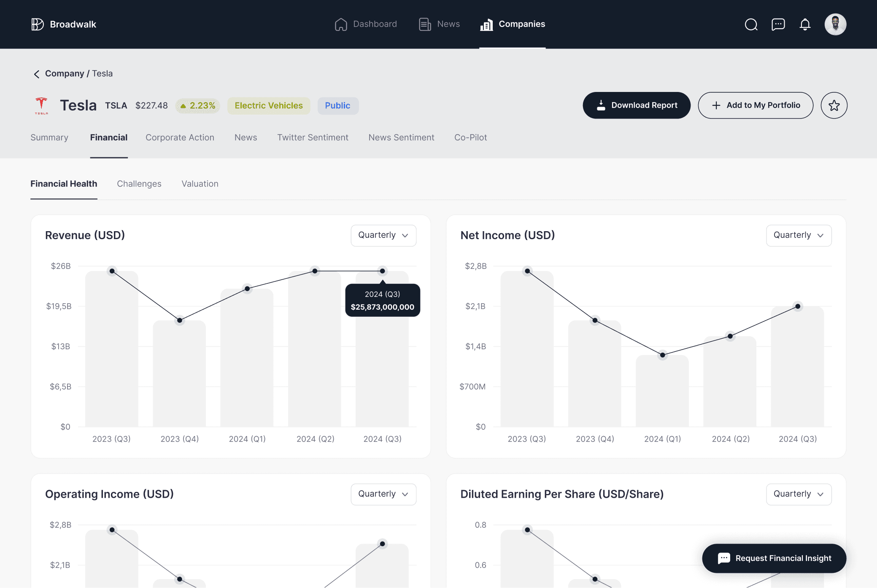
Task: Open the Co-Pilot tab
Action: pos(470,138)
